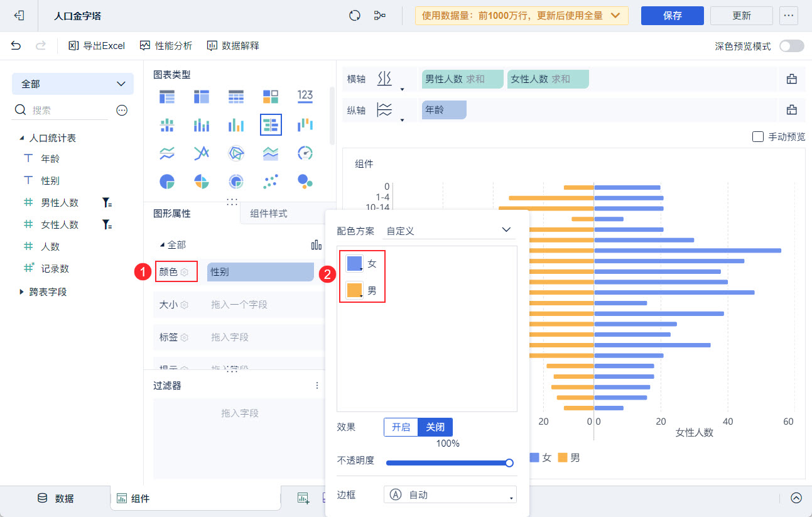Image resolution: width=812 pixels, height=517 pixels.
Task: Toggle the dark preview mode switch
Action: [x=791, y=46]
